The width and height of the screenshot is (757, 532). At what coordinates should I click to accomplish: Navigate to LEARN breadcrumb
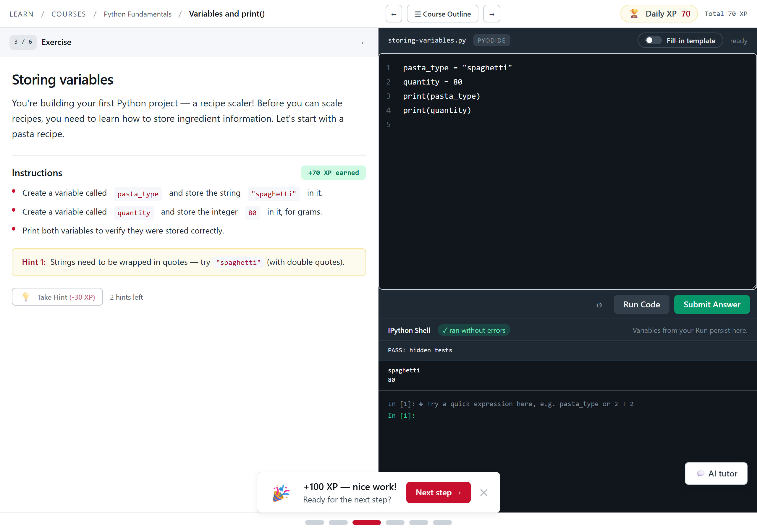21,14
